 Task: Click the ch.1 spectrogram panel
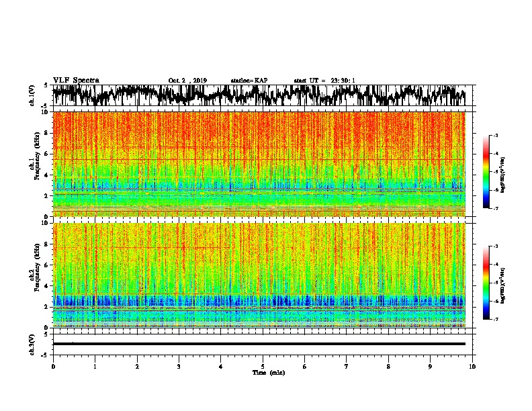[259, 164]
